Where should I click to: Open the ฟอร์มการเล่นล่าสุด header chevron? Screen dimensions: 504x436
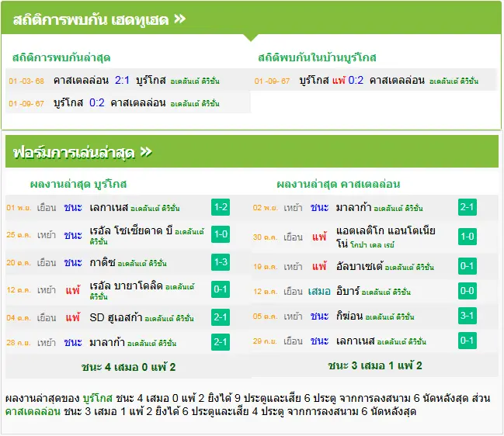click(x=146, y=151)
